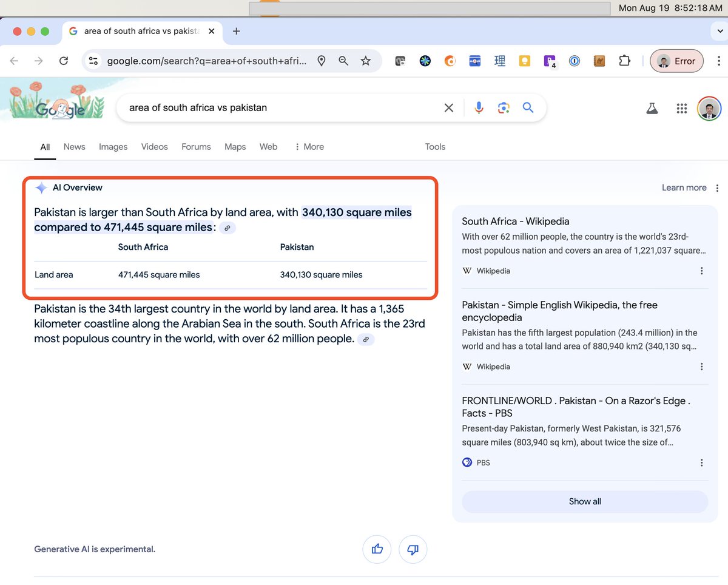Screen dimensions: 728x585
Task: Bookmark this page using the star
Action: coord(366,61)
